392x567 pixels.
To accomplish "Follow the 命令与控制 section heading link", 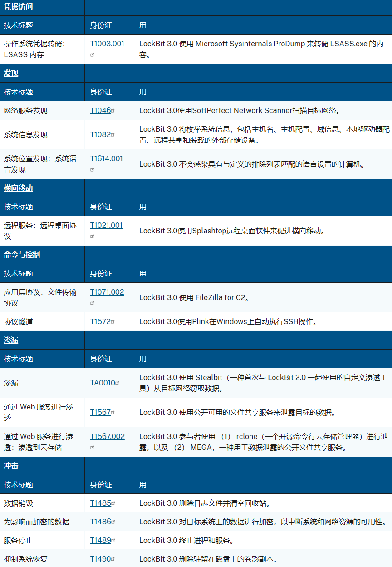I will coord(22,255).
